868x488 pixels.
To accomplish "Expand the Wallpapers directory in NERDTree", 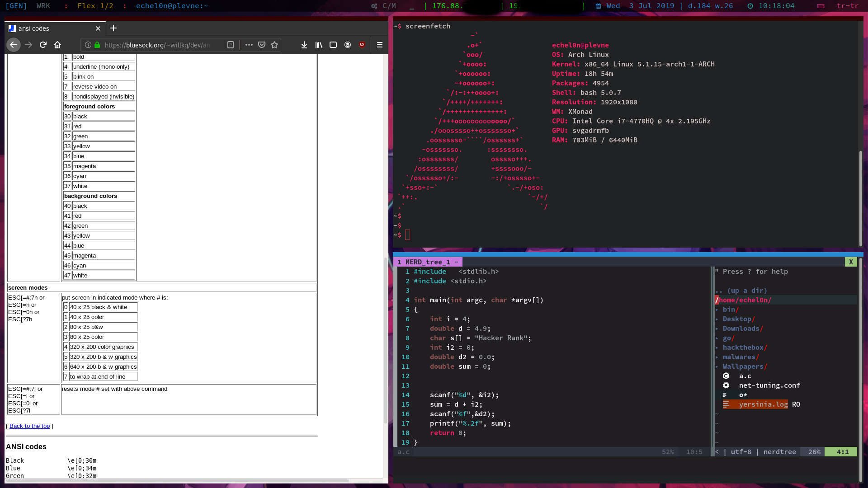I will pyautogui.click(x=742, y=366).
